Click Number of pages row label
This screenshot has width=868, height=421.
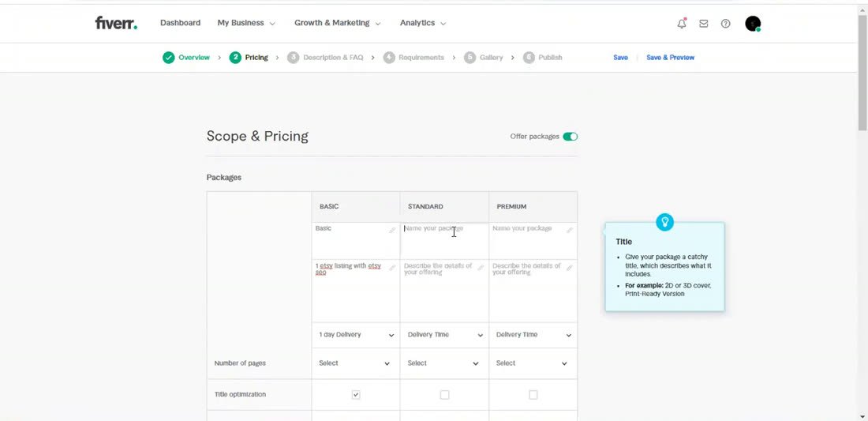click(240, 363)
